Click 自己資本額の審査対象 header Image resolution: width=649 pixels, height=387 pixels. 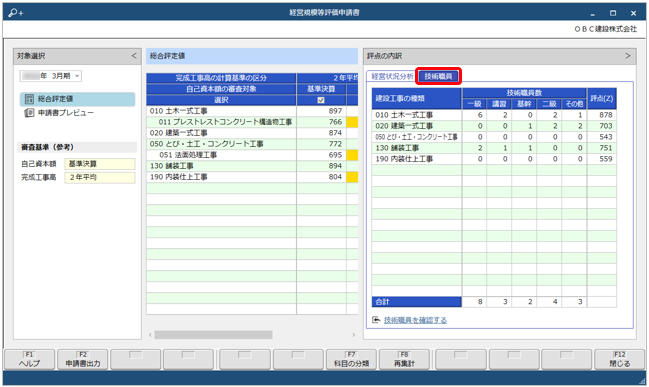pyautogui.click(x=221, y=89)
